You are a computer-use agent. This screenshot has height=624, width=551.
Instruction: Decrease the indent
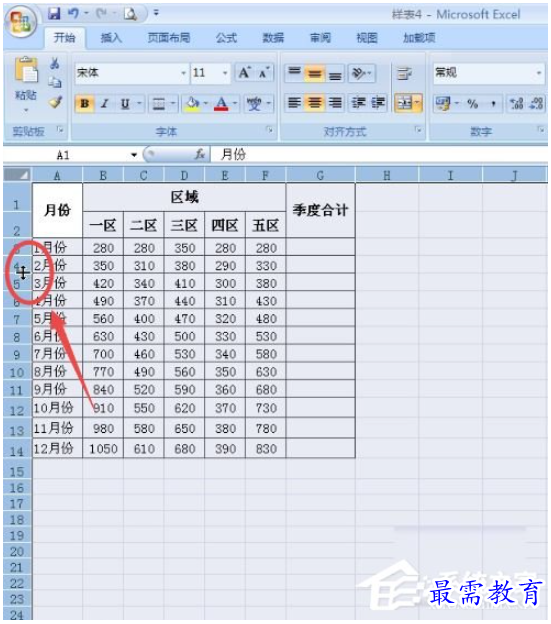coord(358,103)
